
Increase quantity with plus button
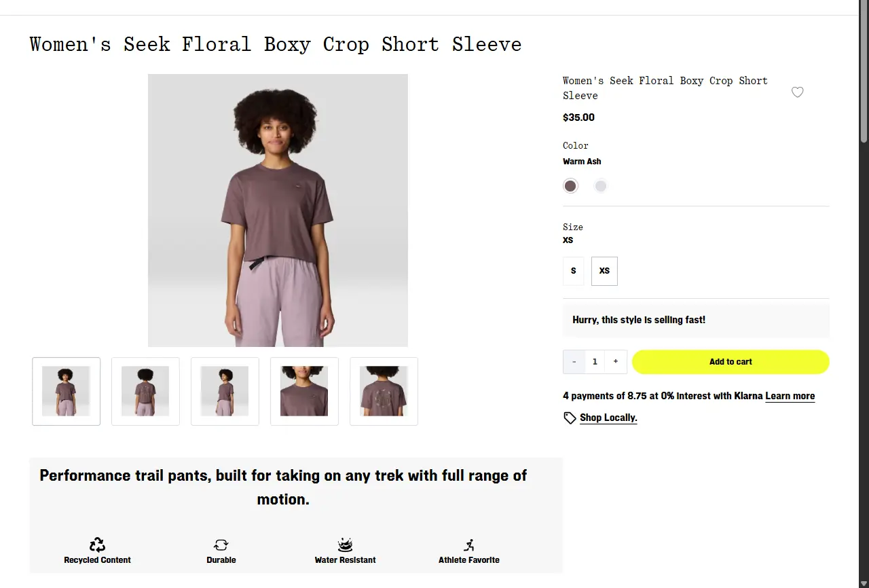click(616, 362)
